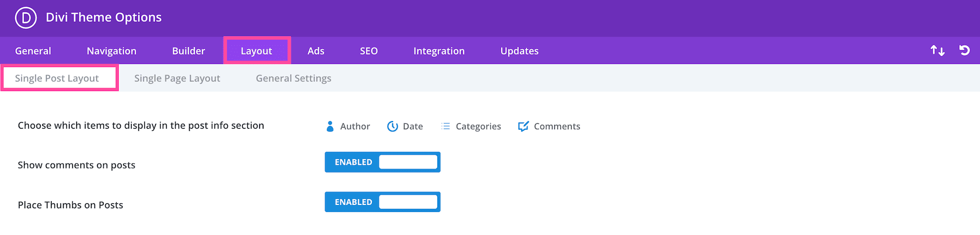This screenshot has width=980, height=235.
Task: Click the Divi logo icon
Action: coord(26,17)
